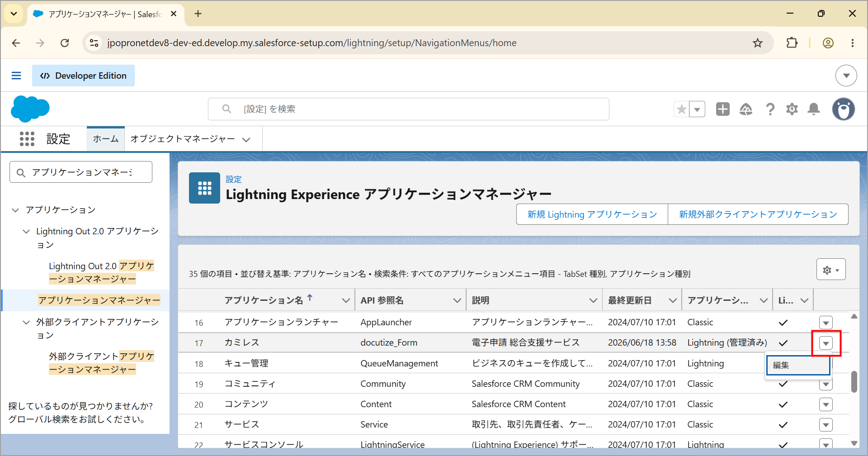Click the 設定 breadcrumb link
868x456 pixels.
click(234, 180)
